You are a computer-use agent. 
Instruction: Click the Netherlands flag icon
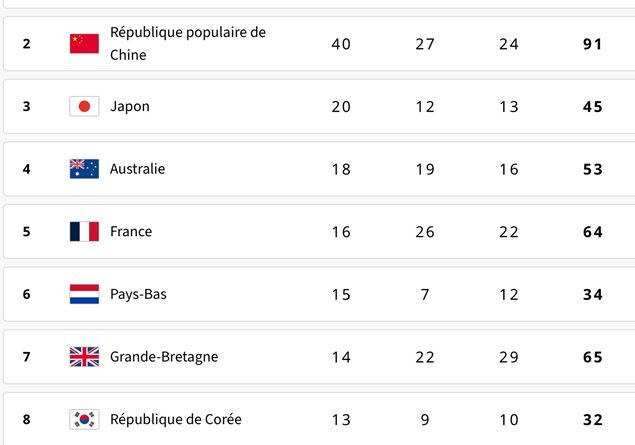click(84, 294)
